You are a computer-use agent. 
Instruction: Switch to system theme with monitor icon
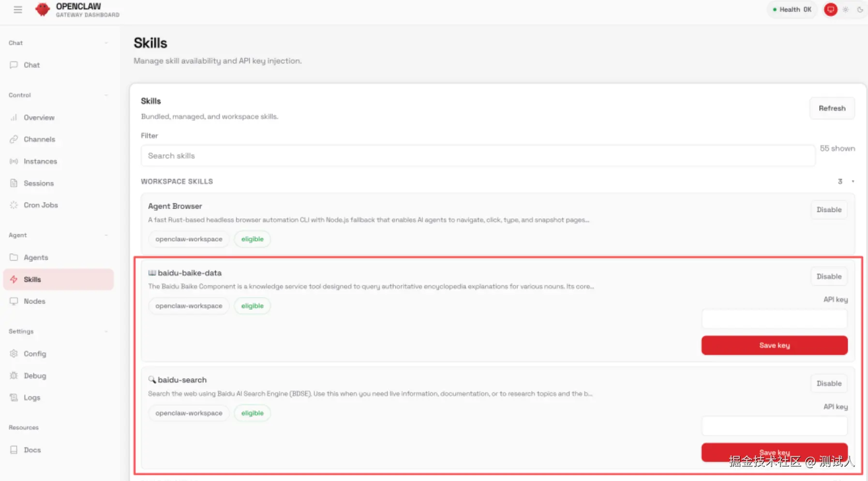click(831, 10)
